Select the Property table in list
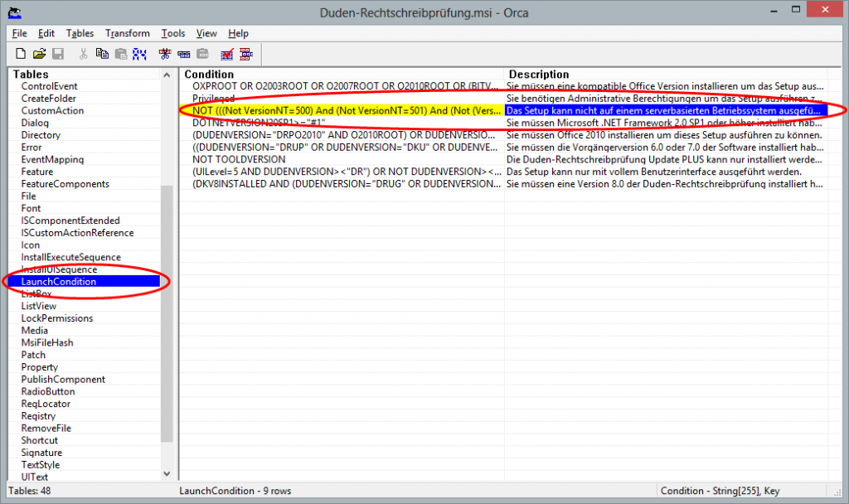 tap(40, 367)
